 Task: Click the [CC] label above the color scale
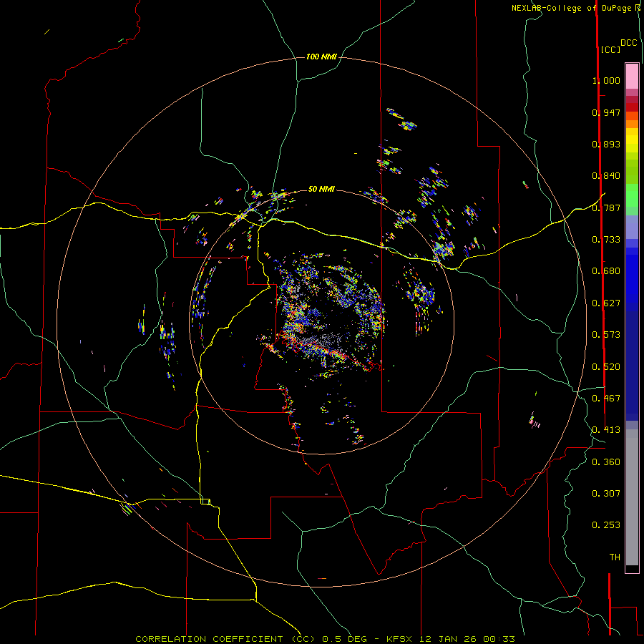point(610,49)
